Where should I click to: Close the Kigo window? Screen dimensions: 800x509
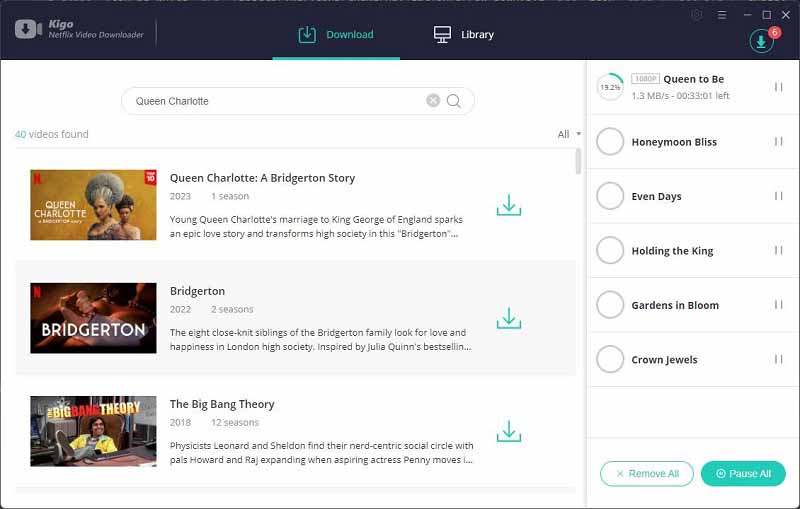(x=786, y=15)
